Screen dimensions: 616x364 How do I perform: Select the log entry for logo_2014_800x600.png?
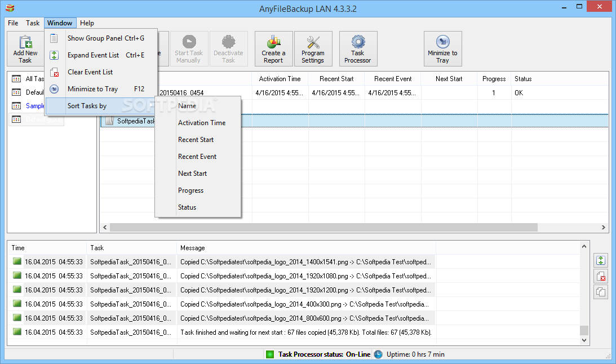coord(221,318)
